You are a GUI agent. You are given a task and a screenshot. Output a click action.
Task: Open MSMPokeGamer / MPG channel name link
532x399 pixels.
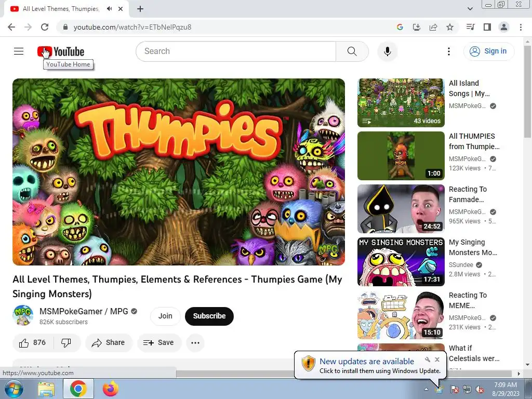click(84, 311)
